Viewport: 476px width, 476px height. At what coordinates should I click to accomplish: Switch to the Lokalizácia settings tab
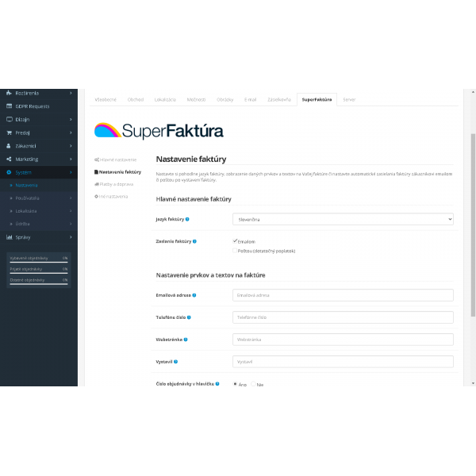[165, 100]
